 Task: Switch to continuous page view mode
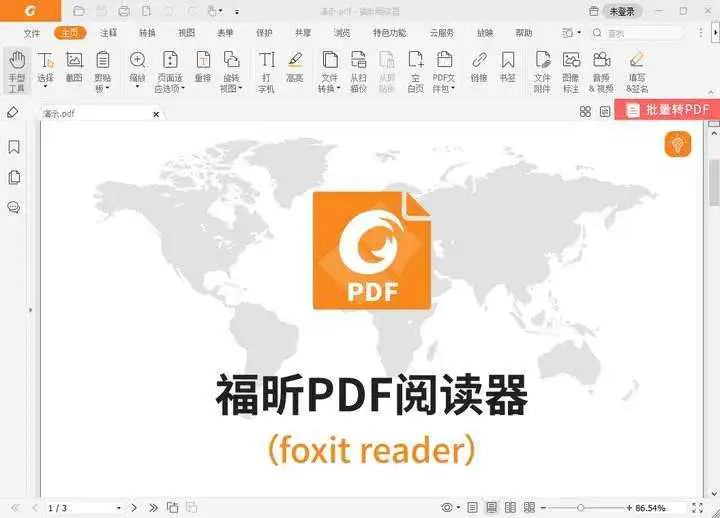(491, 507)
